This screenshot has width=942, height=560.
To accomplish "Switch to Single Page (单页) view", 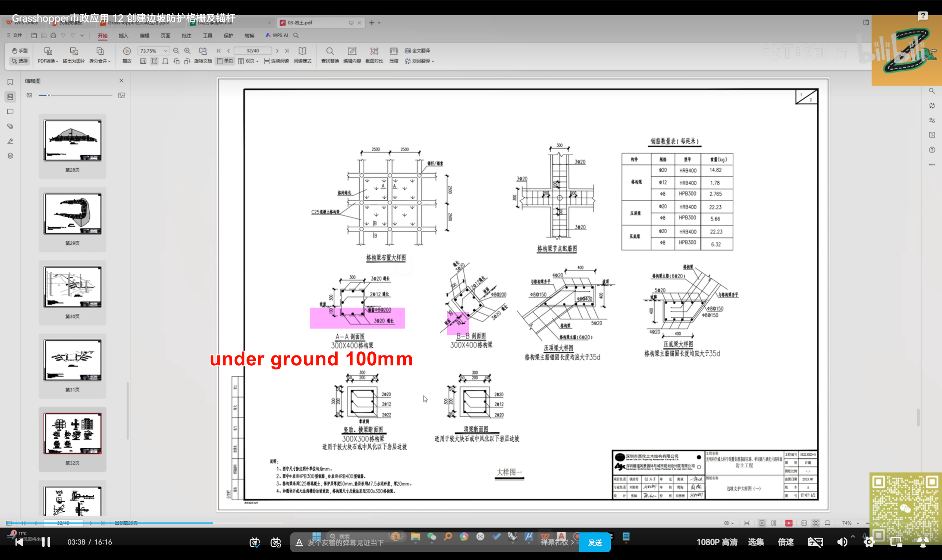I will pos(225,61).
